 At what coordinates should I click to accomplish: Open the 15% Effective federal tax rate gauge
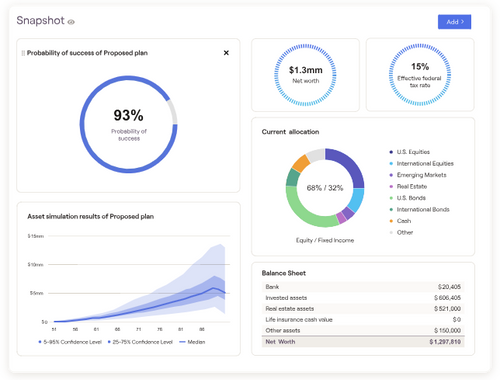[420, 75]
